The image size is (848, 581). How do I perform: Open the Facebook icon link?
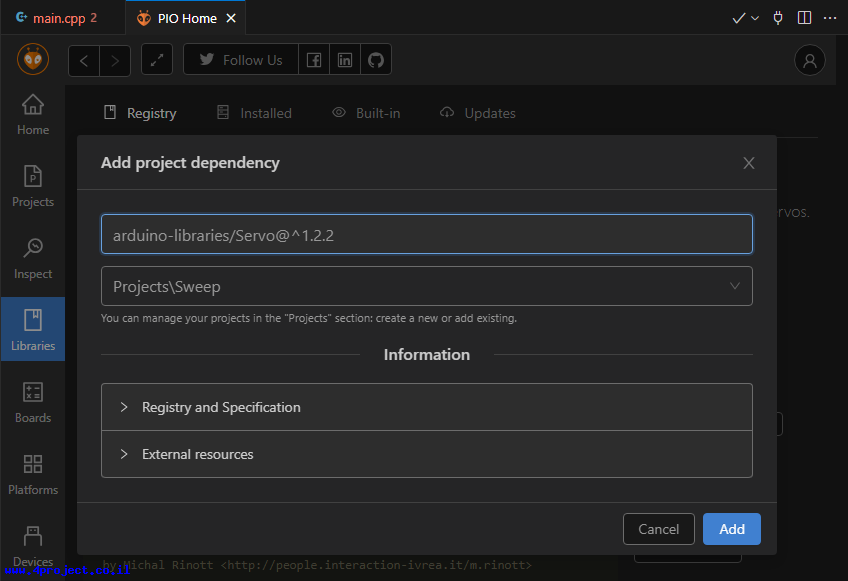click(x=314, y=60)
